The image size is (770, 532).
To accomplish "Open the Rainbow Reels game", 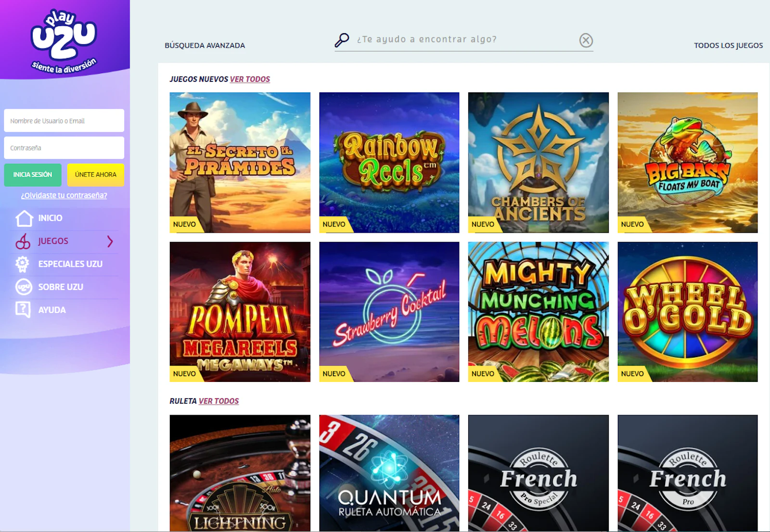I will [389, 163].
